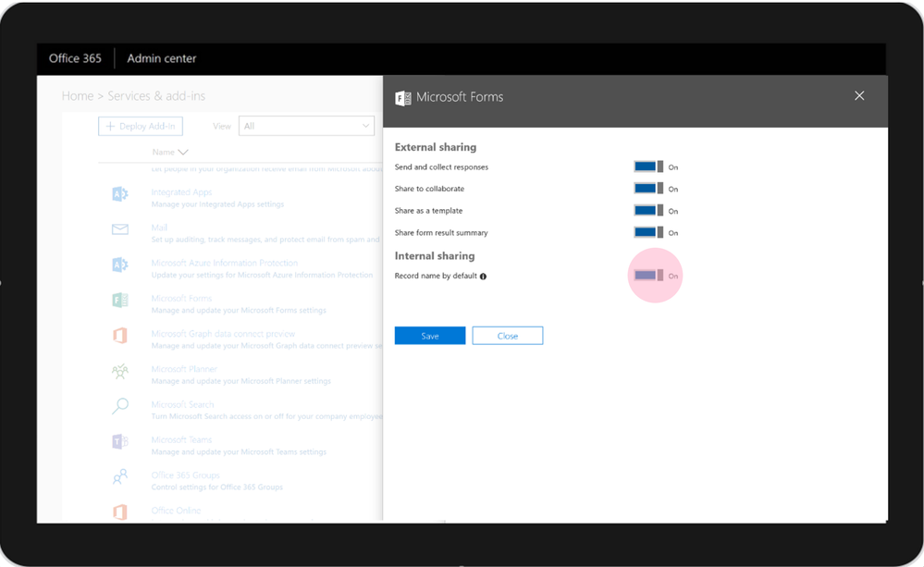Click the Microsoft Forms icon in the list
The width and height of the screenshot is (924, 567).
point(119,300)
